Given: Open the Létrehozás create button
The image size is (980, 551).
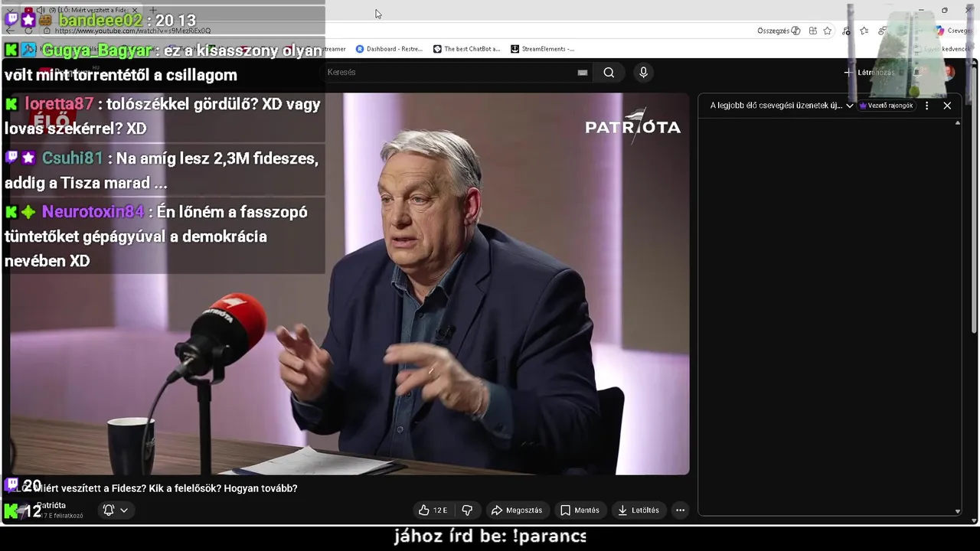Looking at the screenshot, I should click(869, 73).
